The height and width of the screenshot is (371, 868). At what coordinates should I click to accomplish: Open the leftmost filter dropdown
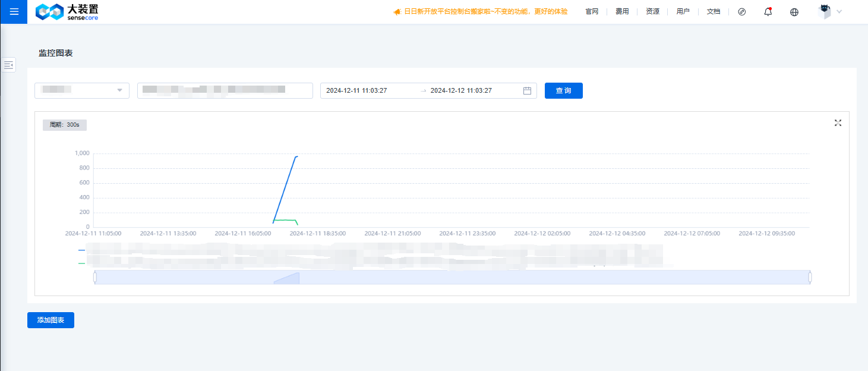click(x=81, y=90)
